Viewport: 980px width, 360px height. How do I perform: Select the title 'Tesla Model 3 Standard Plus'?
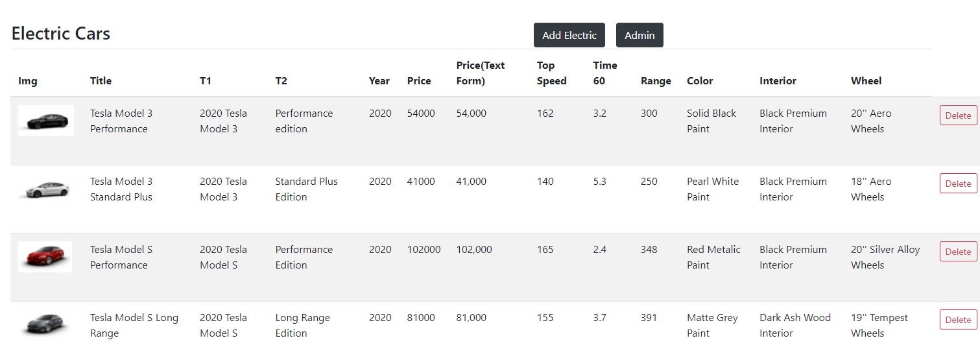(x=121, y=189)
